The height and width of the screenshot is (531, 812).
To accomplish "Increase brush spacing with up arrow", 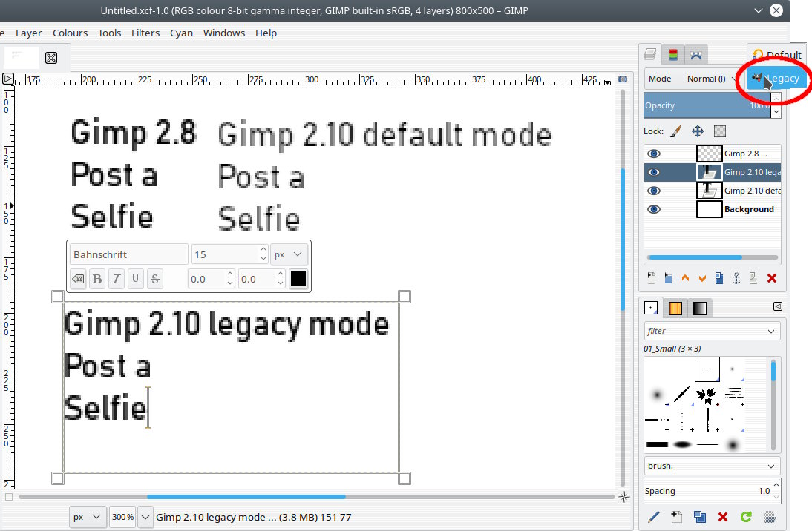I will tap(776, 485).
